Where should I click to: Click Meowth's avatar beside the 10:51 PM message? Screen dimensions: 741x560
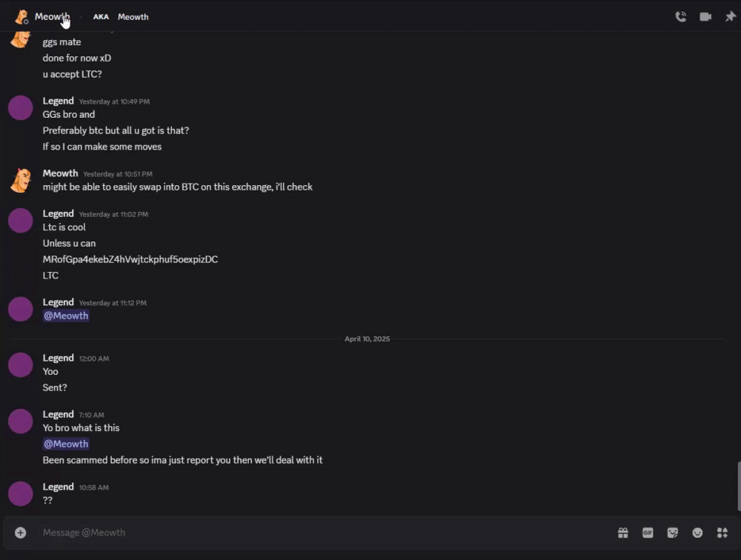click(21, 180)
